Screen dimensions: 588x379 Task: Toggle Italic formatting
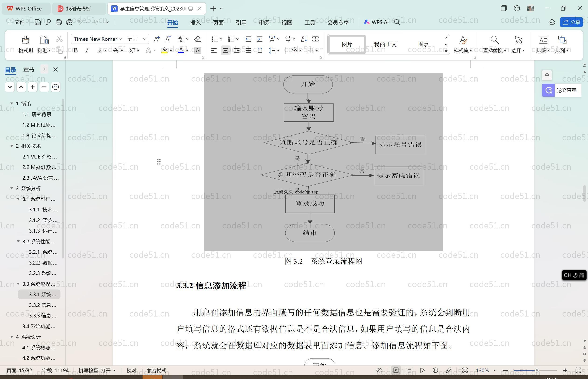(x=87, y=50)
